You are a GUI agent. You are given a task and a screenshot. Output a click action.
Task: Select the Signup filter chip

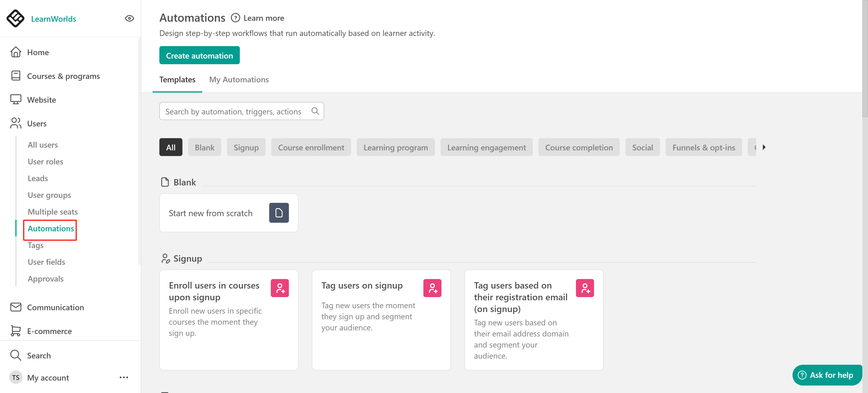[246, 147]
